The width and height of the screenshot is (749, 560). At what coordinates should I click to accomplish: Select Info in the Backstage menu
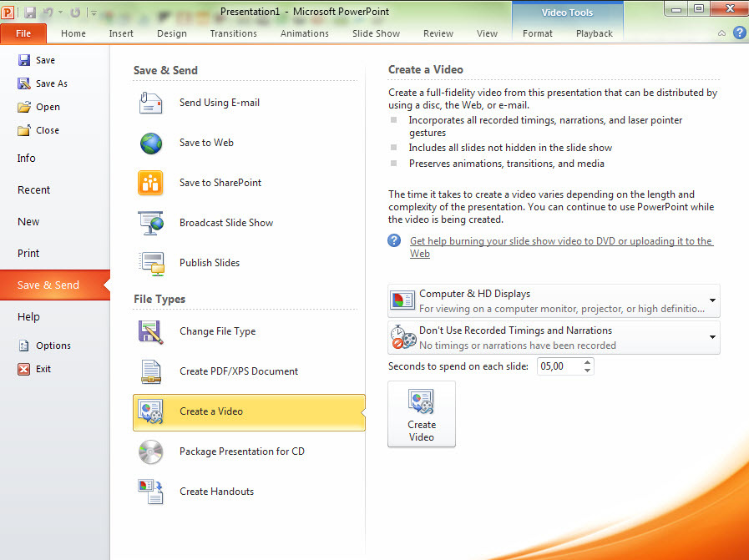click(x=26, y=158)
